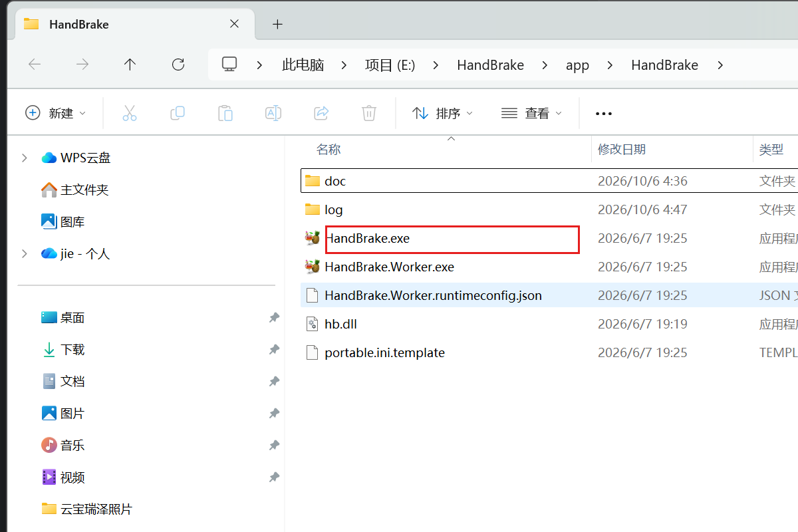
Task: Navigate to 此电脑 in address bar
Action: 303,65
